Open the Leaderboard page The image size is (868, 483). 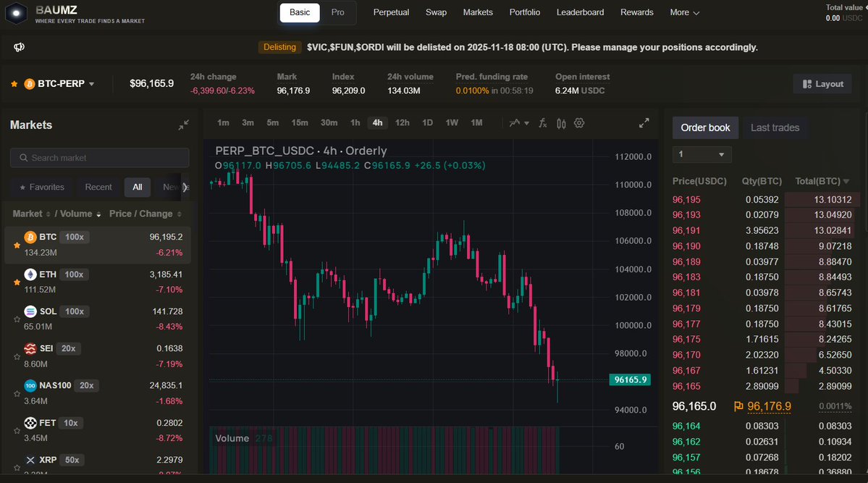(x=580, y=12)
